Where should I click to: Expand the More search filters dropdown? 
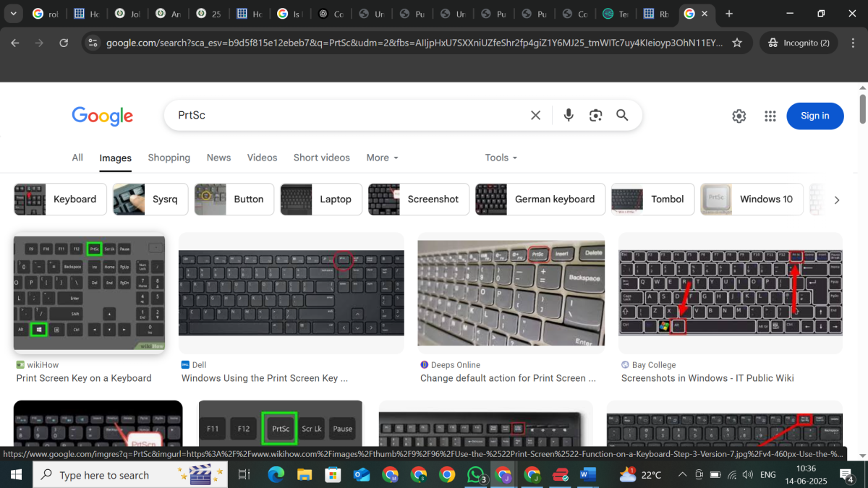pos(382,158)
